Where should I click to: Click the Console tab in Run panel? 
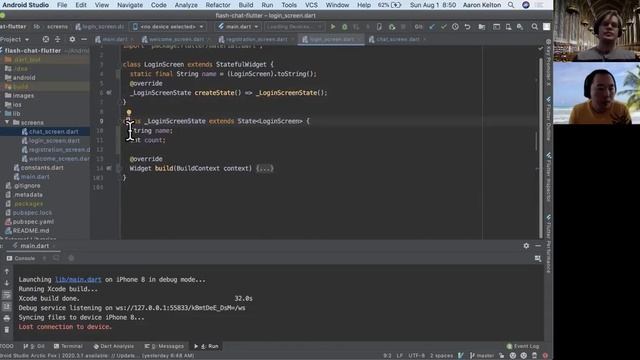21,258
